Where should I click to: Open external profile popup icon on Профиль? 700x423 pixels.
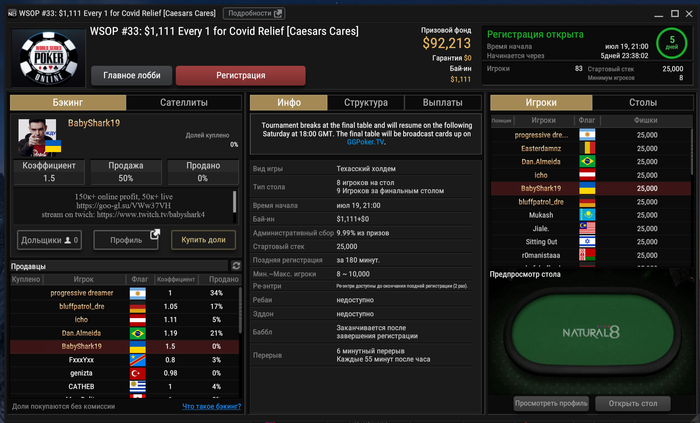154,234
